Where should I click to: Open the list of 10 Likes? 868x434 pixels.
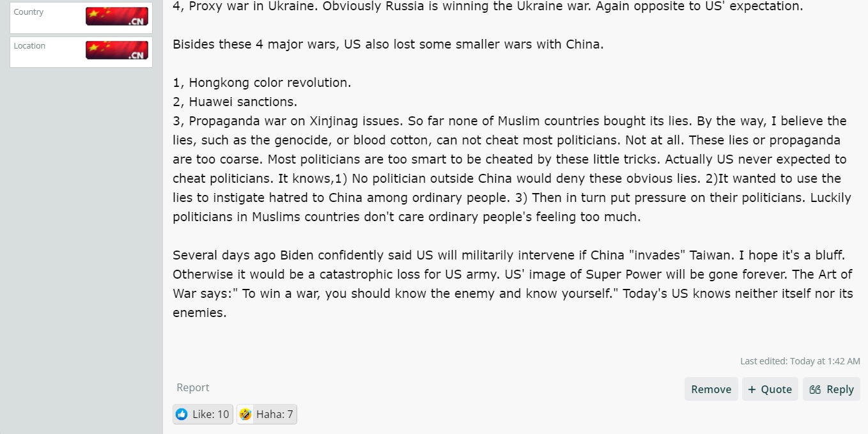(203, 414)
